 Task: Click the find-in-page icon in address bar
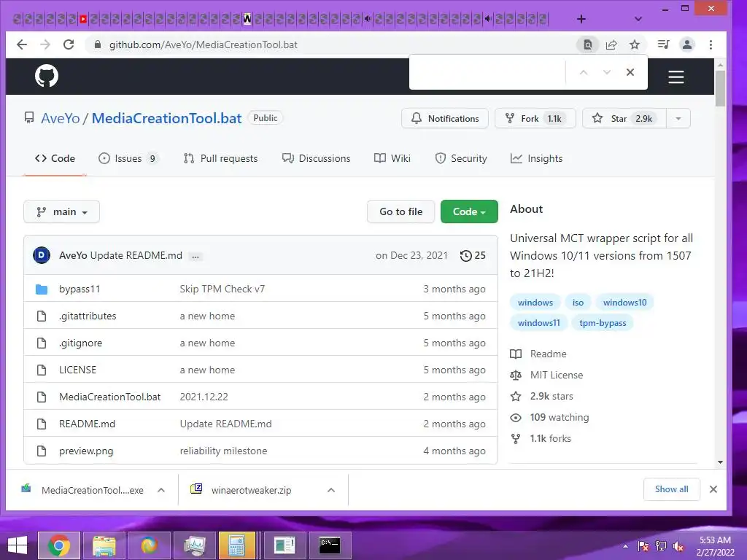click(x=588, y=44)
